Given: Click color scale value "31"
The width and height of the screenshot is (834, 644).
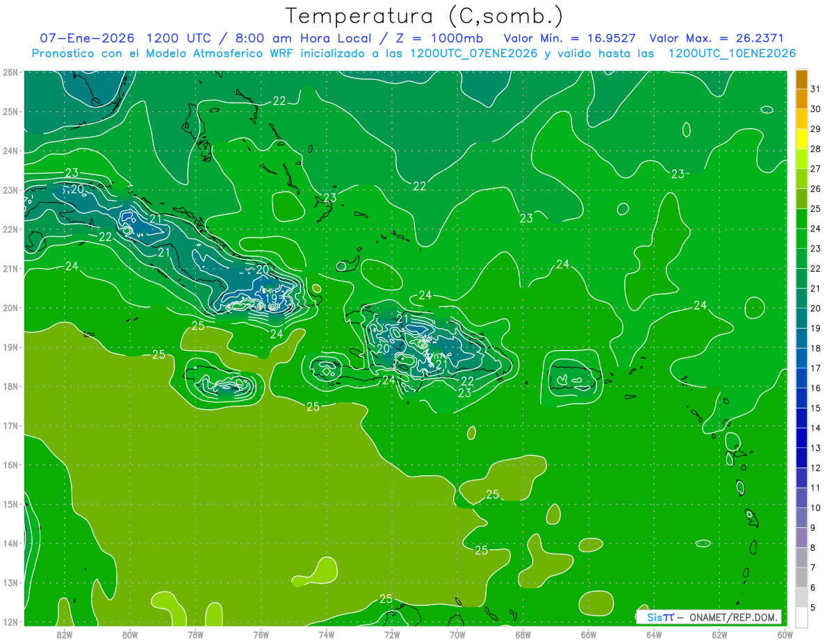Looking at the screenshot, I should point(815,90).
